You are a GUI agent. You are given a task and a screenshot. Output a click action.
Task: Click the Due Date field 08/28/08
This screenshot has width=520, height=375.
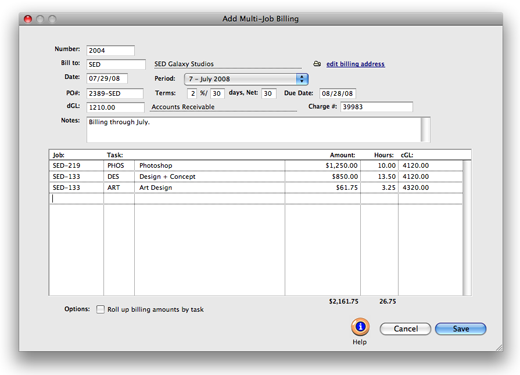[338, 94]
